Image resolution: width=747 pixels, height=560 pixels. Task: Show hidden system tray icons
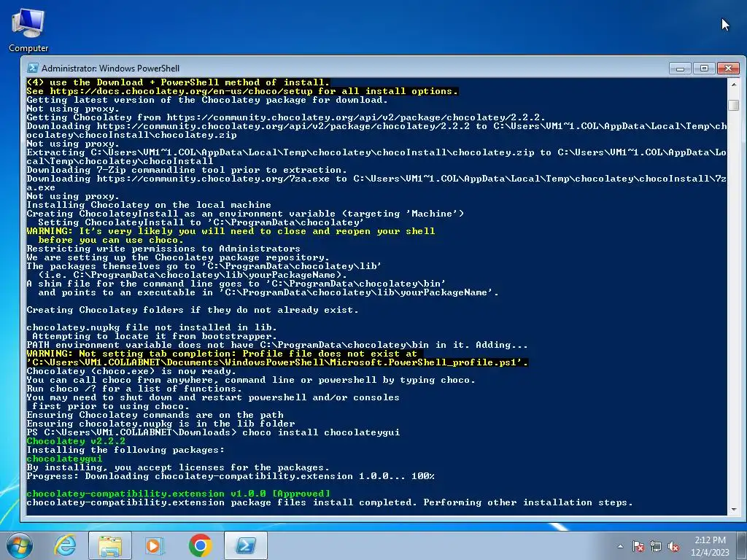tap(620, 546)
